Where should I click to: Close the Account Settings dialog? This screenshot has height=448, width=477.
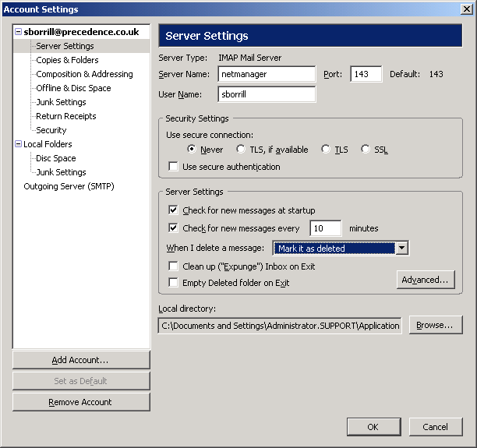[x=467, y=9]
